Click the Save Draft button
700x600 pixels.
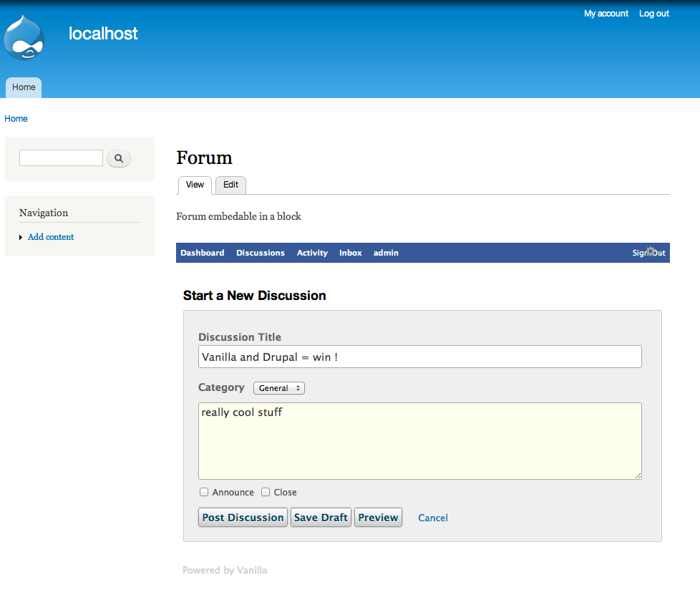tap(321, 518)
